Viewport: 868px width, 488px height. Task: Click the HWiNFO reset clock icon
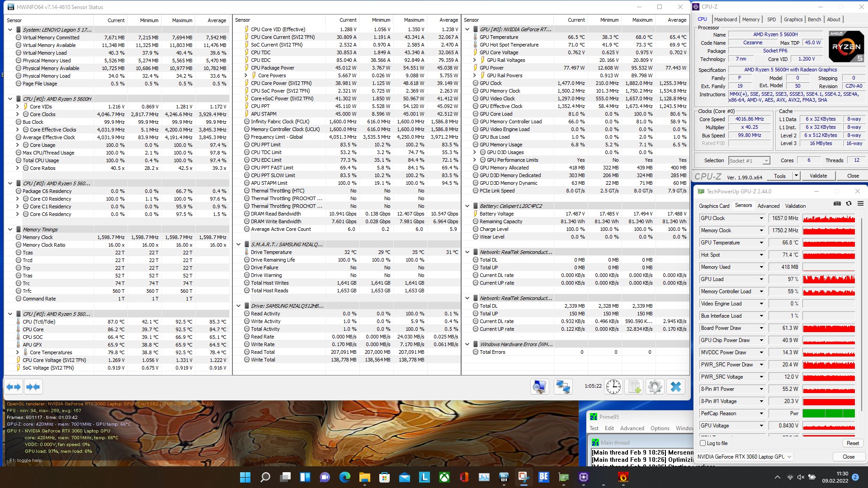[613, 387]
